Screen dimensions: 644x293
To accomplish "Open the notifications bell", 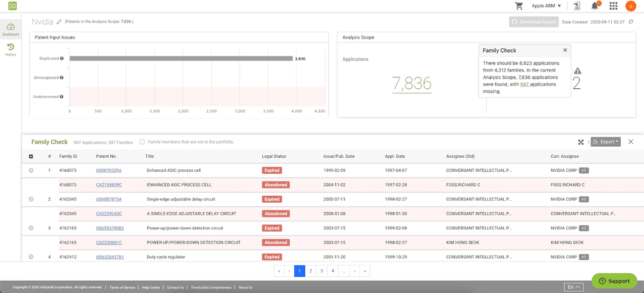I will pyautogui.click(x=595, y=6).
